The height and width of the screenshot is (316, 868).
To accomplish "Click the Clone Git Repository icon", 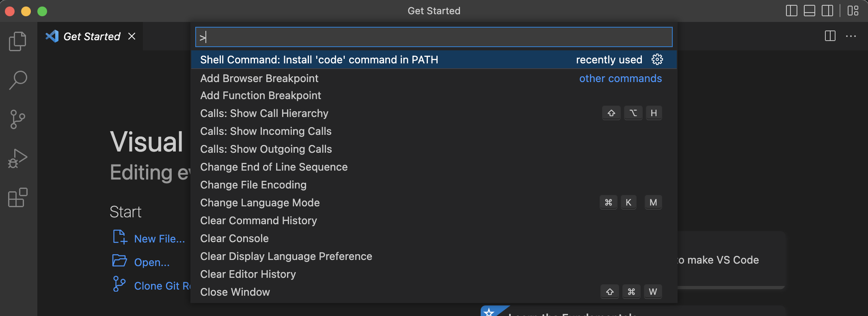I will 119,284.
